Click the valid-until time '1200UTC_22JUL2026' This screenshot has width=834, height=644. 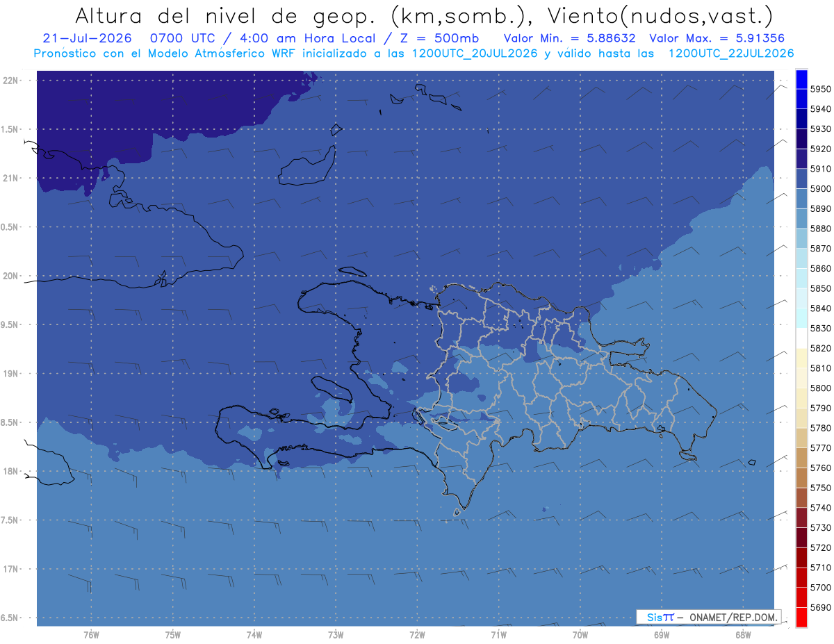point(731,53)
